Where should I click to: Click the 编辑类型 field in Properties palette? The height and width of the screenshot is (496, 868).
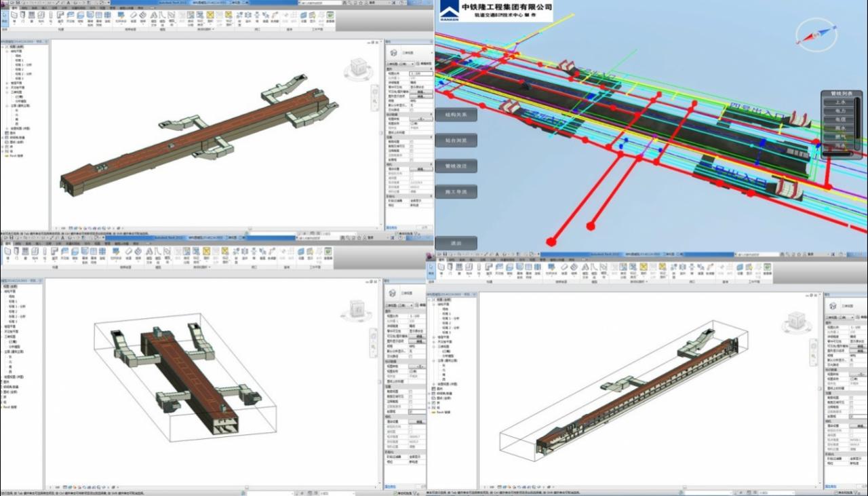pyautogui.click(x=425, y=63)
